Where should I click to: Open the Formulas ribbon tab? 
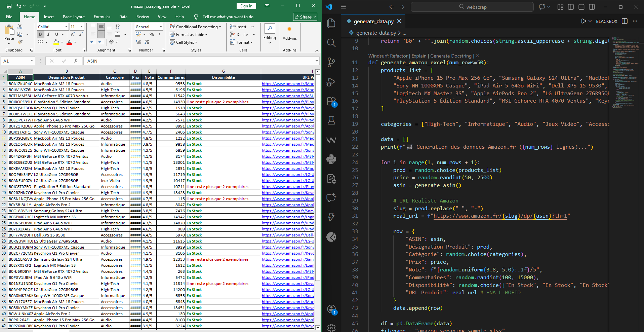tap(102, 17)
